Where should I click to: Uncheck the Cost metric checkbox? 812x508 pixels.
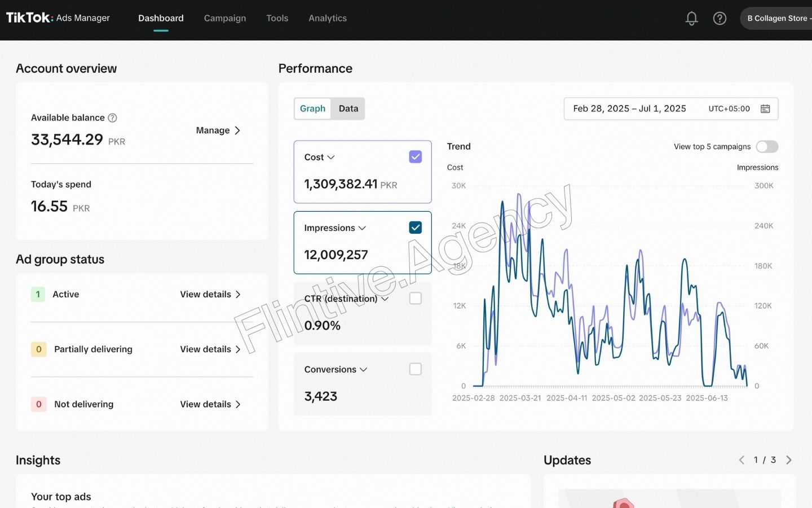click(x=416, y=157)
